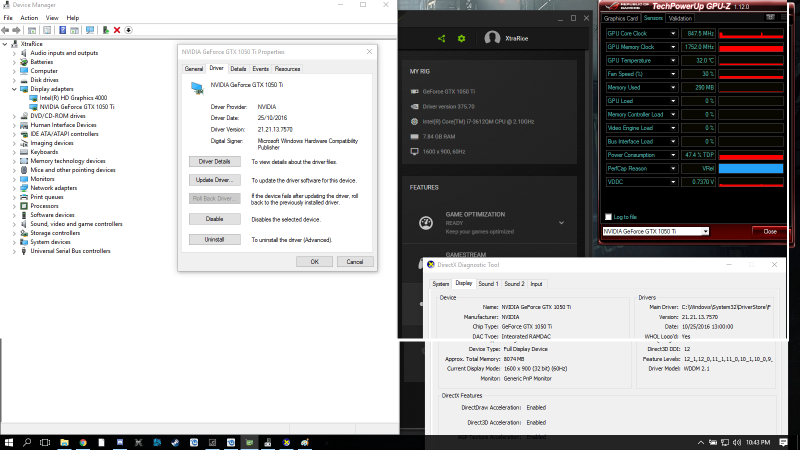Click the Forward arrow in Device Manager toolbar
This screenshot has width=800, height=450.
[x=16, y=30]
